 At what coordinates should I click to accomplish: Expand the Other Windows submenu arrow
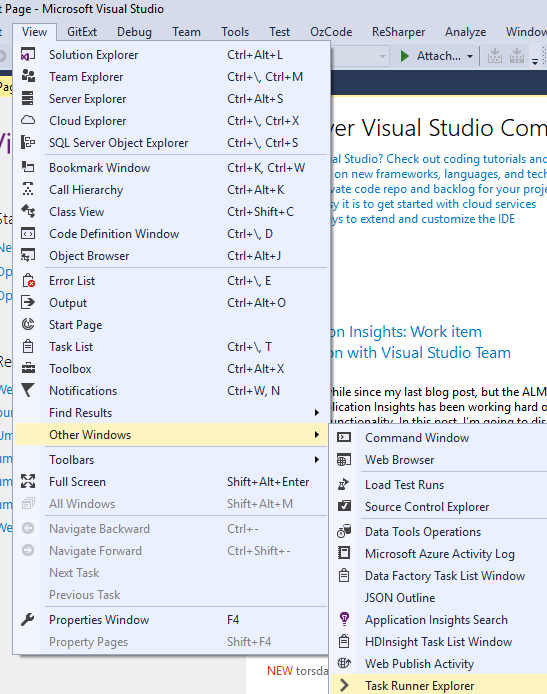[x=316, y=435]
